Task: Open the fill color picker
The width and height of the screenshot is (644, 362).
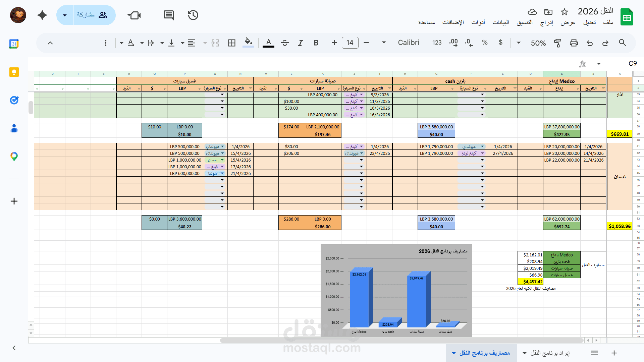Action: (248, 43)
